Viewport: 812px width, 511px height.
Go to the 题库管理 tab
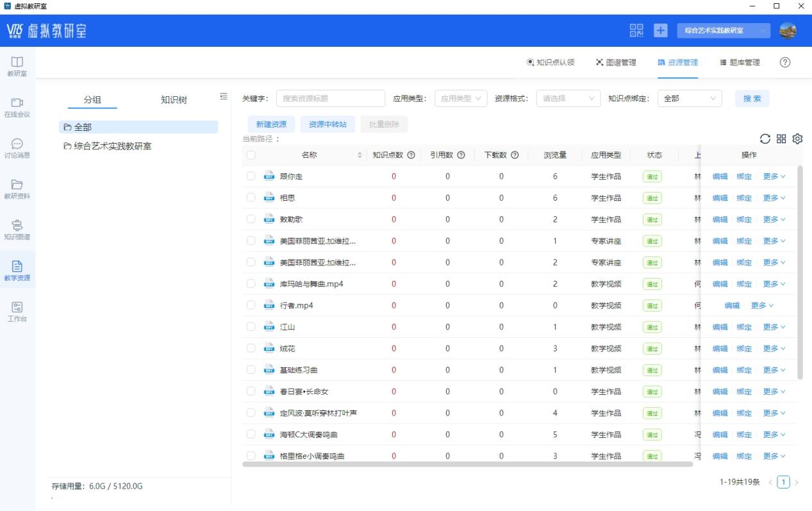(740, 62)
